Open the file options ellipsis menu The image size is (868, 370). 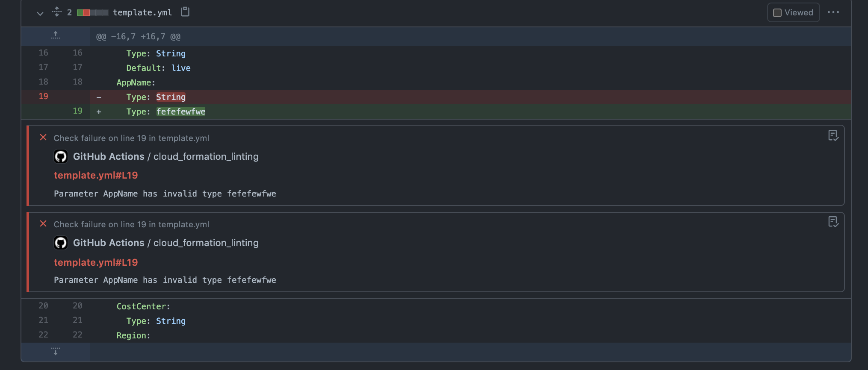pyautogui.click(x=833, y=12)
